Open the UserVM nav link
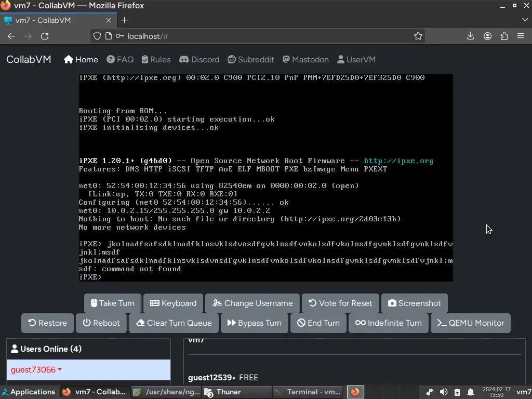The height and width of the screenshot is (399, 532). click(356, 59)
